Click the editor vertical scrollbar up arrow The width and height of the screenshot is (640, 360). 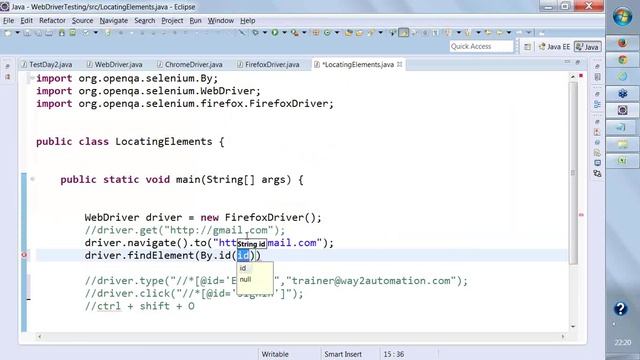(x=573, y=77)
